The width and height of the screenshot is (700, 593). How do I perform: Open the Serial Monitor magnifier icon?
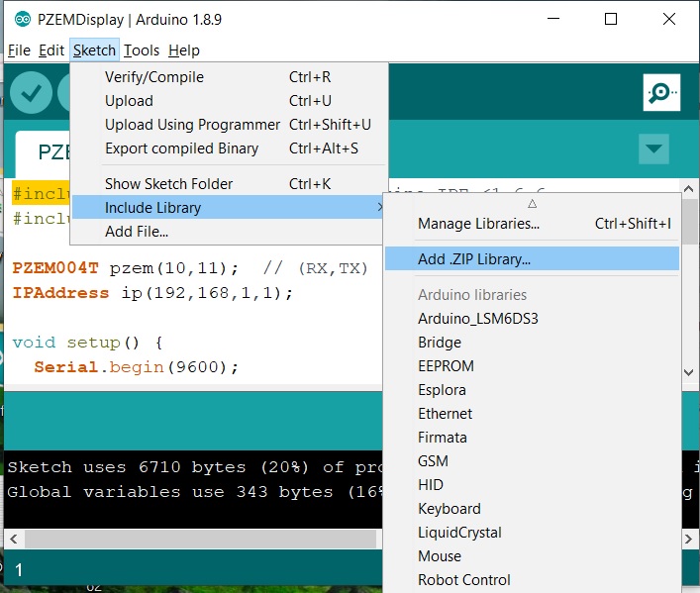coord(661,92)
